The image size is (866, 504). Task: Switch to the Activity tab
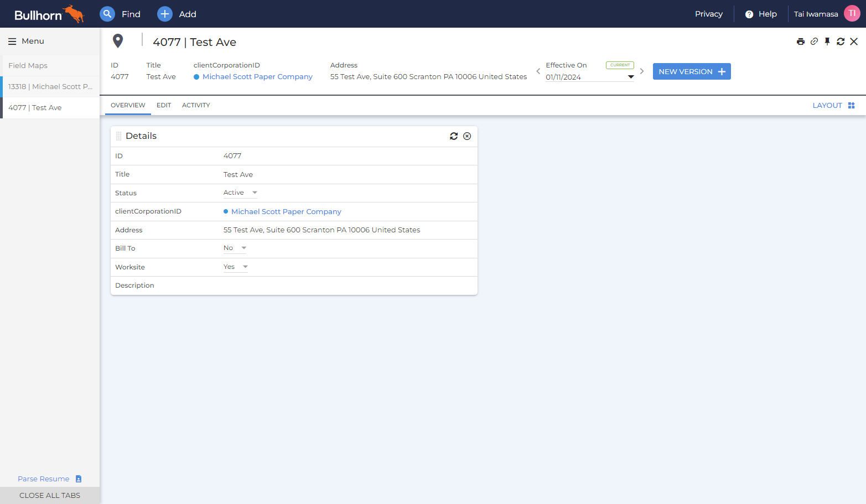(196, 106)
